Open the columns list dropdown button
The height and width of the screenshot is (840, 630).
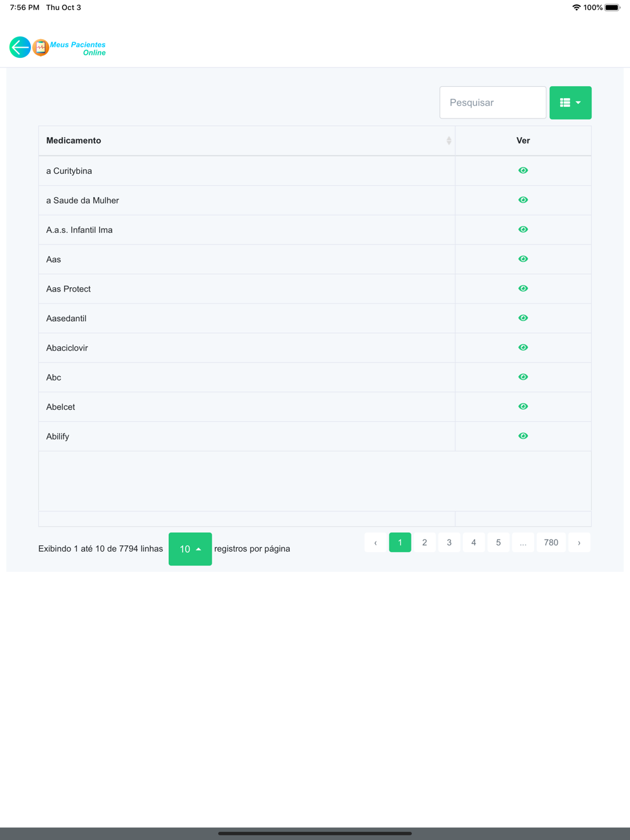570,103
